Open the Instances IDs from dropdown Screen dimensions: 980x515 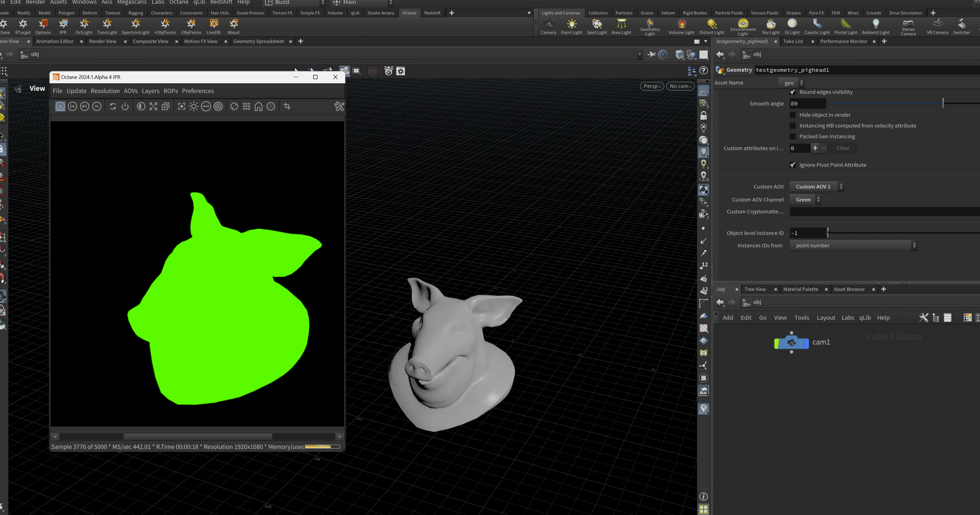point(853,245)
